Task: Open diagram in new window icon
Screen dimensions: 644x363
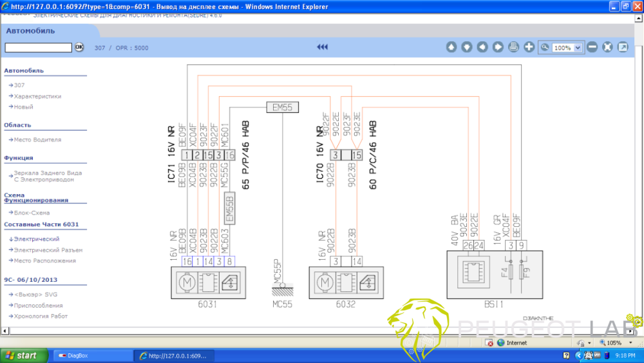Action: (623, 47)
